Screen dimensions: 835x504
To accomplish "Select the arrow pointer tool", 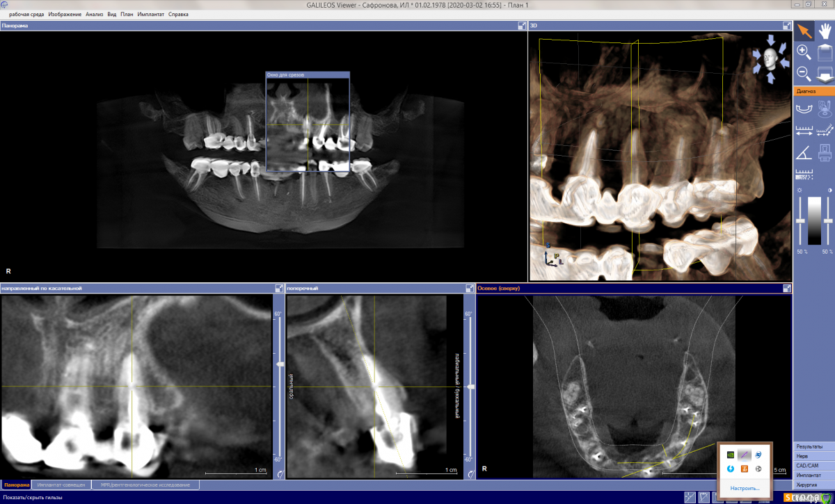I will pos(804,31).
